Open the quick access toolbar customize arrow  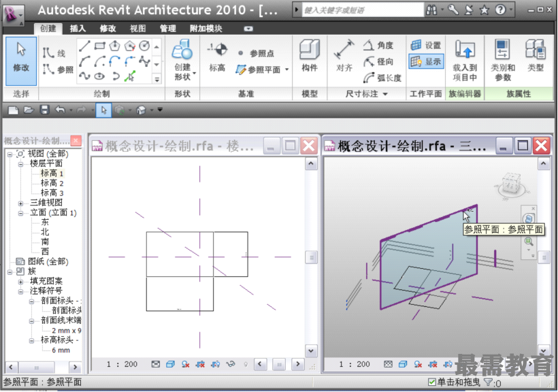point(160,110)
